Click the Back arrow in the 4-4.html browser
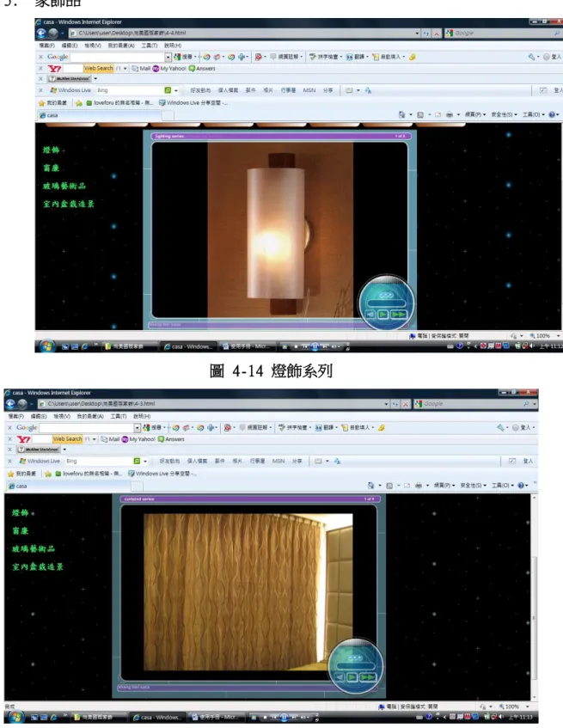 coord(41,33)
